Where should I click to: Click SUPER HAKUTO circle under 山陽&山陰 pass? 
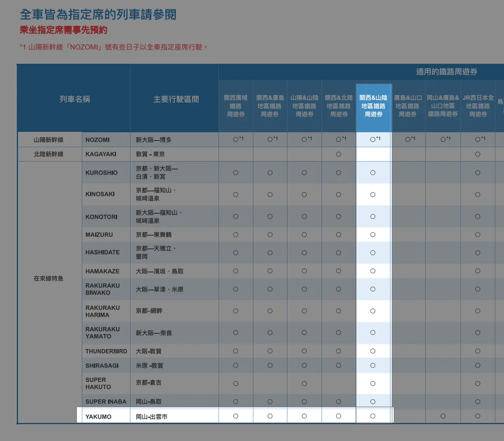[304, 384]
